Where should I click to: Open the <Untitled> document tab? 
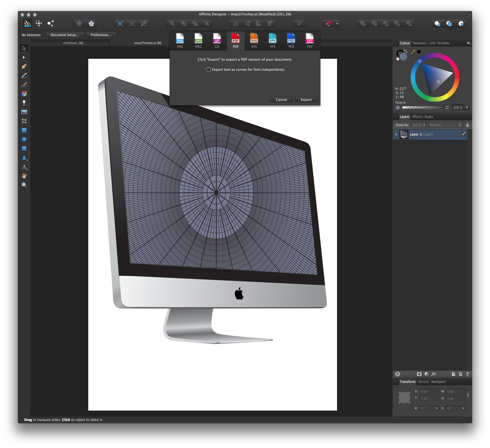pyautogui.click(x=73, y=43)
